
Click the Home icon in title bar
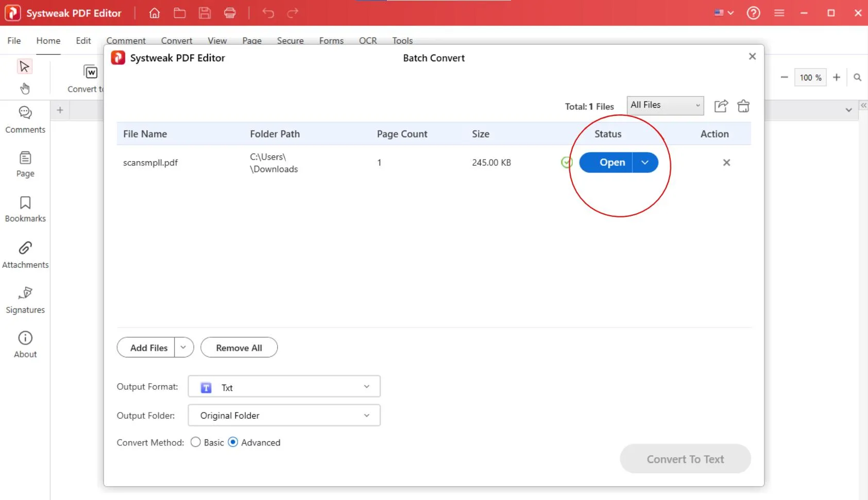tap(154, 13)
